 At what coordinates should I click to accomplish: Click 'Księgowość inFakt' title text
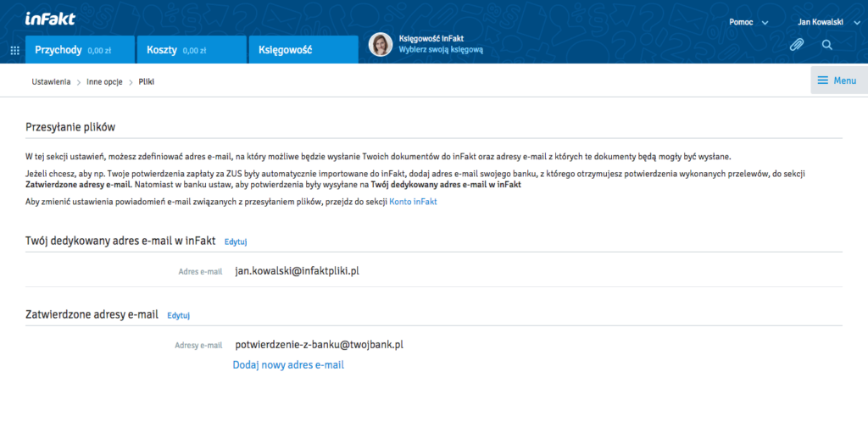[x=431, y=39]
